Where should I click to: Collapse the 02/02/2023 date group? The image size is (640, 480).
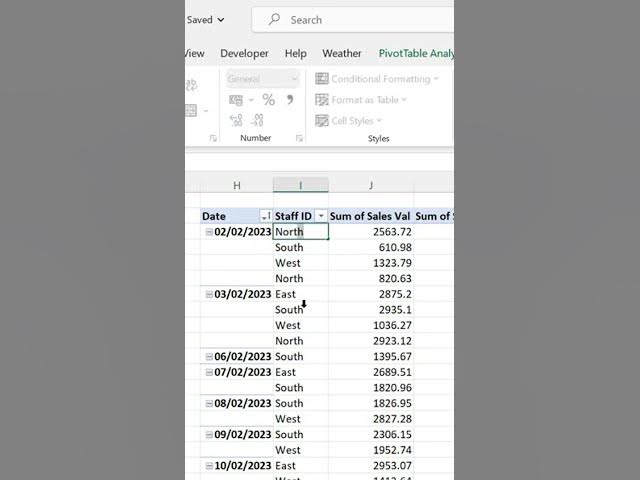pyautogui.click(x=209, y=232)
